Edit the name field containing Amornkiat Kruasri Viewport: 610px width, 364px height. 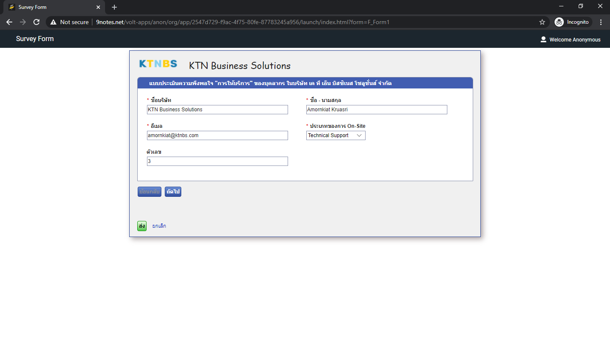(x=377, y=110)
